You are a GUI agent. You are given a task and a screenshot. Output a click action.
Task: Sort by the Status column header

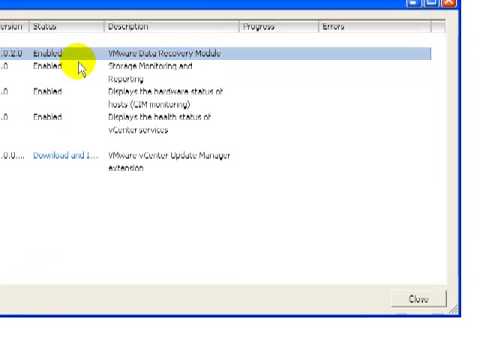pyautogui.click(x=67, y=27)
